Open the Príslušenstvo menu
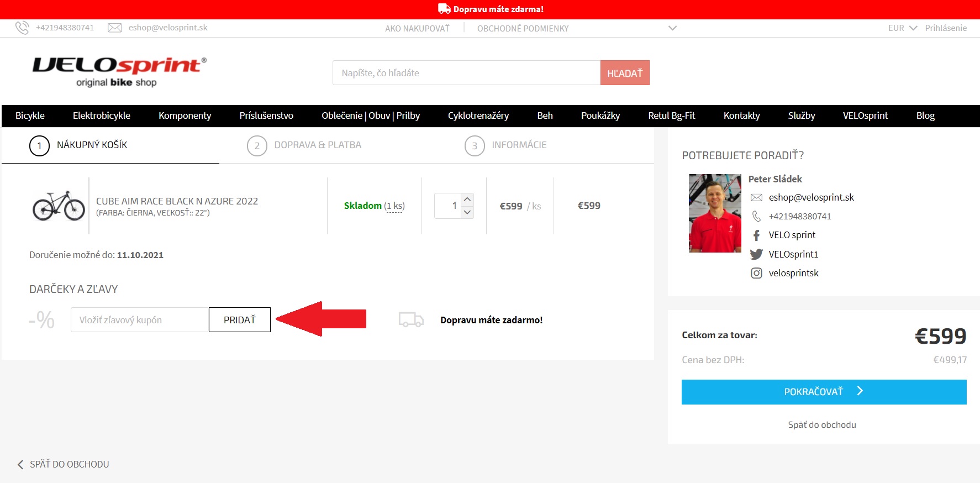 point(266,116)
